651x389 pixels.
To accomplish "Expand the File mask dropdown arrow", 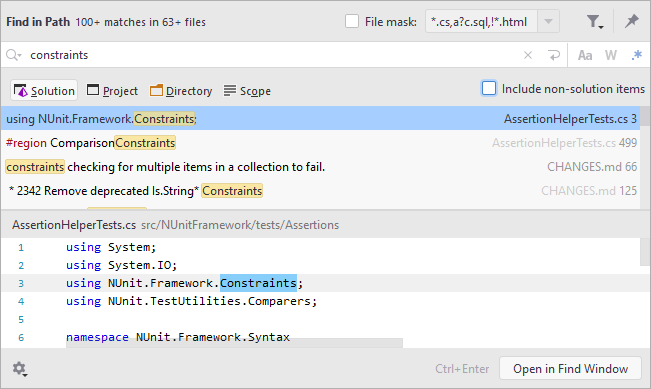I will (548, 21).
